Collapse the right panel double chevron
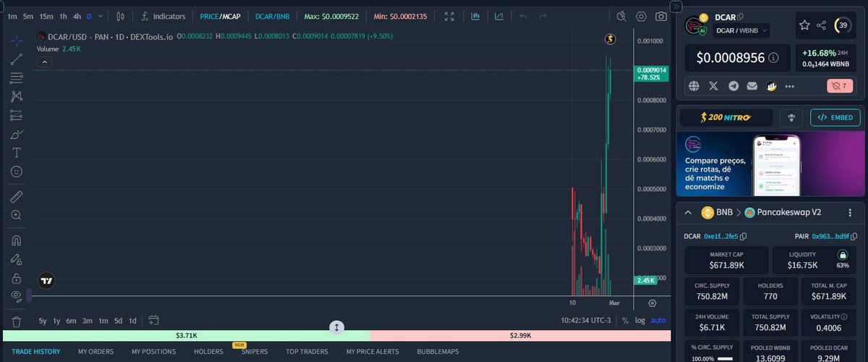Viewport: 868px width, 362px height. tap(676, 6)
